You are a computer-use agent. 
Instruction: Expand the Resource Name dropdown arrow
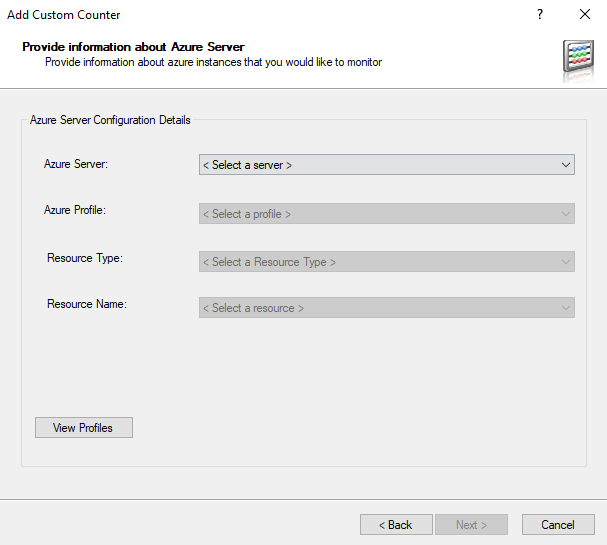click(x=566, y=308)
